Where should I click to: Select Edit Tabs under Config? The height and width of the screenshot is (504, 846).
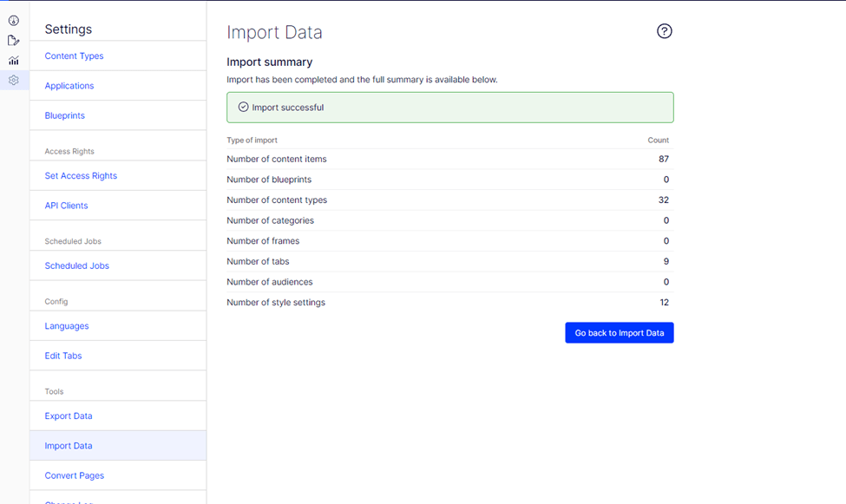point(63,356)
